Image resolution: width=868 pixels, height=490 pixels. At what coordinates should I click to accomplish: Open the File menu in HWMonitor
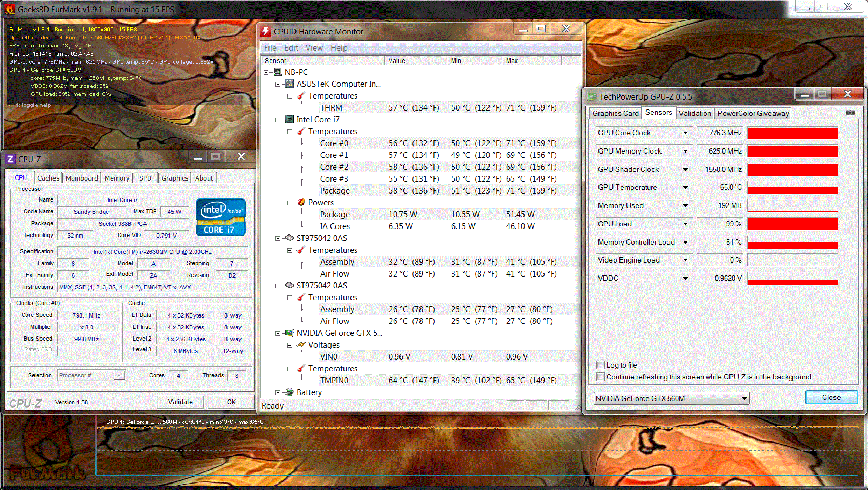[x=270, y=48]
